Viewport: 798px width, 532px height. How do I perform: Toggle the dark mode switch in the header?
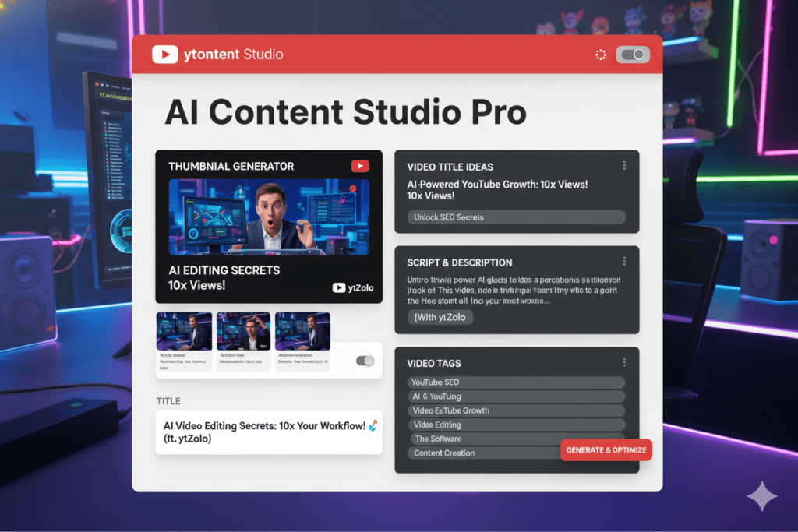pyautogui.click(x=633, y=55)
